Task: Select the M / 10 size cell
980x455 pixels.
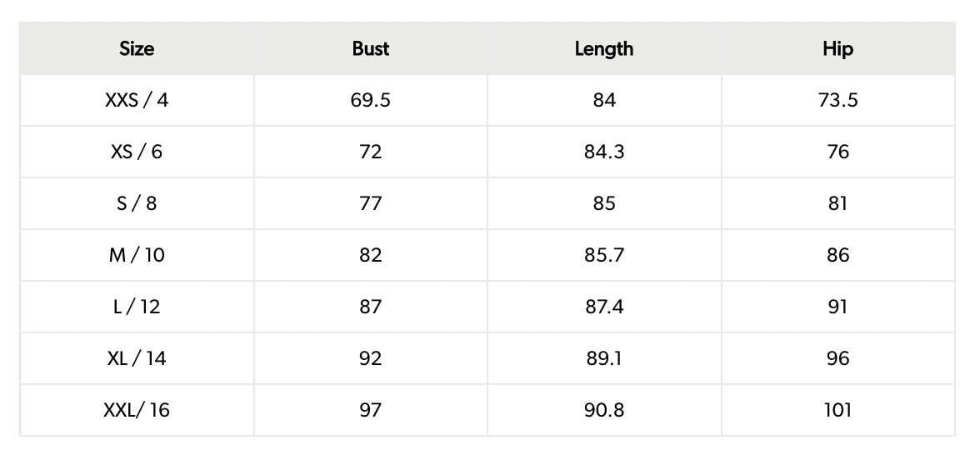Action: point(137,256)
